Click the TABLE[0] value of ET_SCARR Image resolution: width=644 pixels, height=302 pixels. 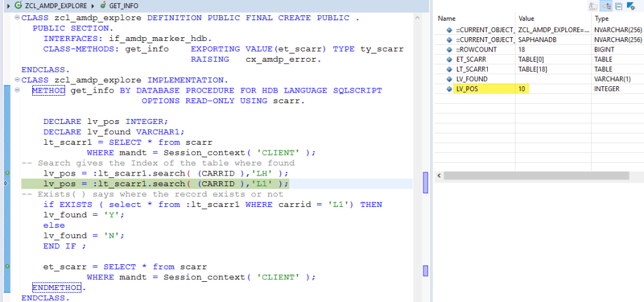coord(531,60)
